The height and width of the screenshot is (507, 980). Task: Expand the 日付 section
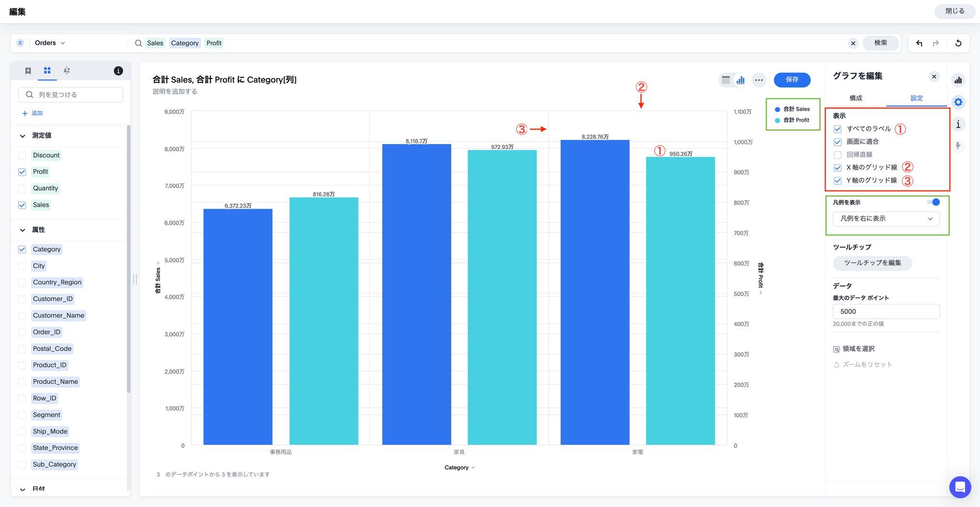(x=22, y=489)
